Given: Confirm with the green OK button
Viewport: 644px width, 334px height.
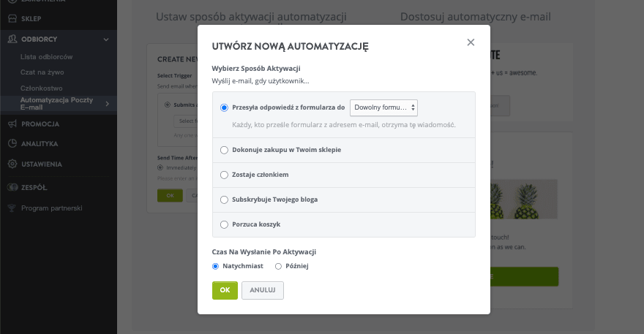Looking at the screenshot, I should click(x=225, y=290).
